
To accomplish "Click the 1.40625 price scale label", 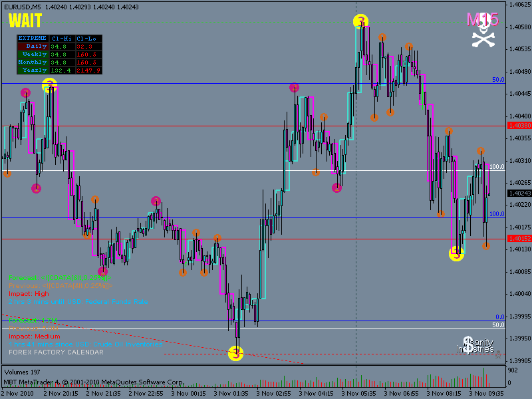I will point(519,5).
